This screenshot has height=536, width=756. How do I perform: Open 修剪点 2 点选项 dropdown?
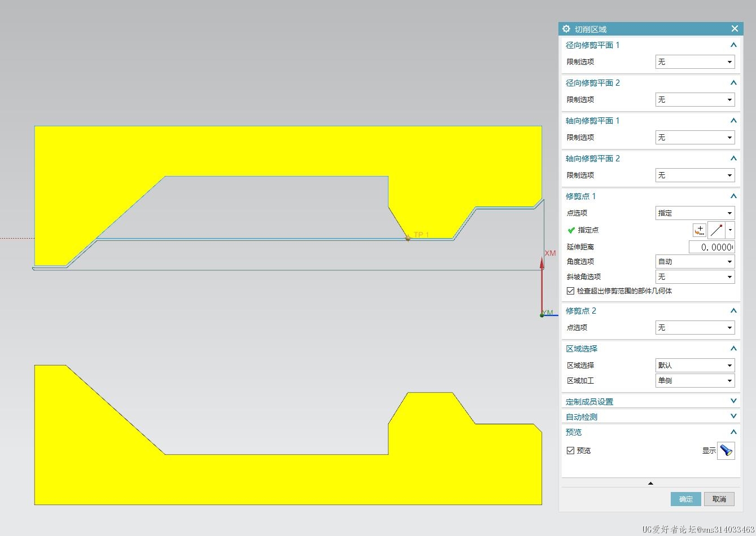(x=695, y=328)
